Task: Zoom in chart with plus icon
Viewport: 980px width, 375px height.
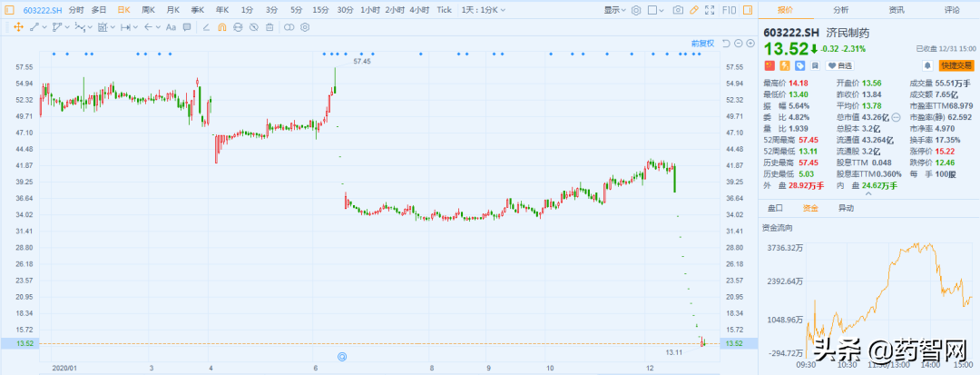Action: 749,43
